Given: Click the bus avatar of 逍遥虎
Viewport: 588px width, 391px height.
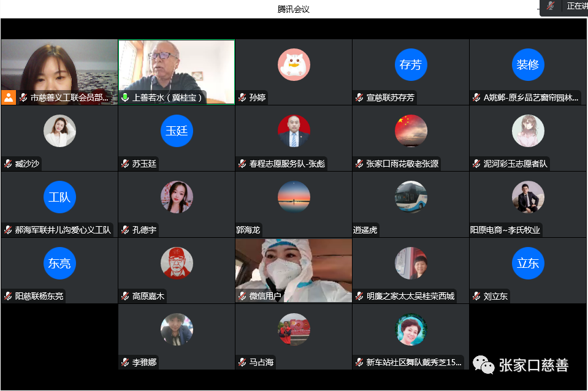Looking at the screenshot, I should [411, 197].
